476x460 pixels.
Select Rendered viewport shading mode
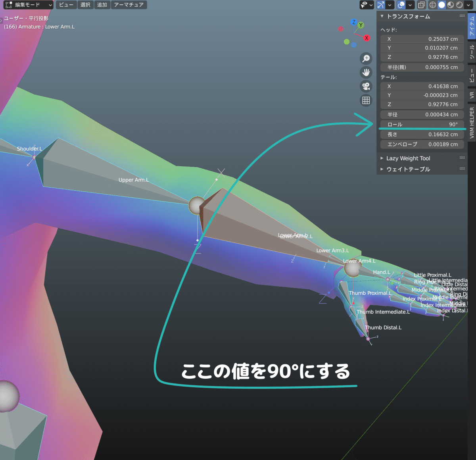click(x=459, y=5)
